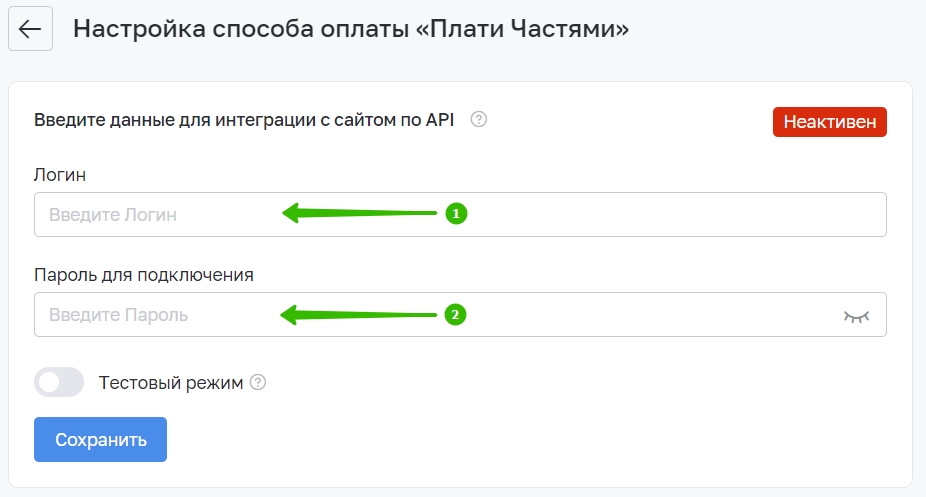The height and width of the screenshot is (497, 926).
Task: Open help icon next to API integration heading
Action: click(479, 119)
